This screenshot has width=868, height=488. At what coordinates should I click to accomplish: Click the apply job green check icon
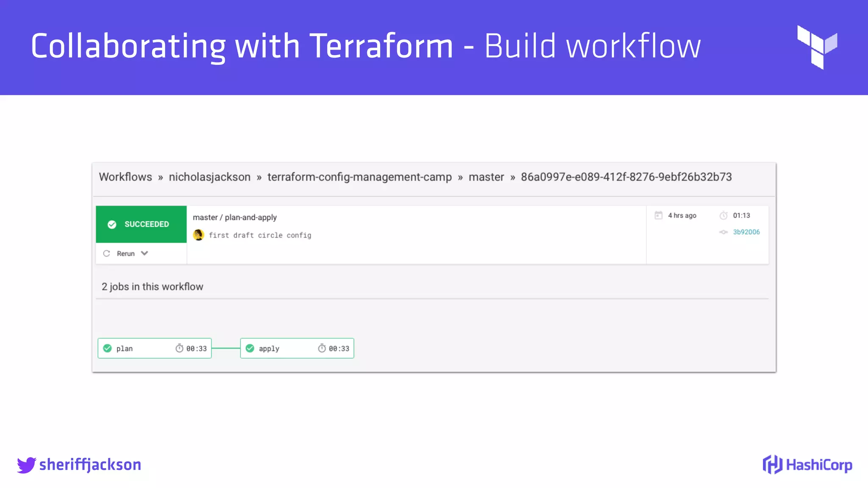(250, 348)
